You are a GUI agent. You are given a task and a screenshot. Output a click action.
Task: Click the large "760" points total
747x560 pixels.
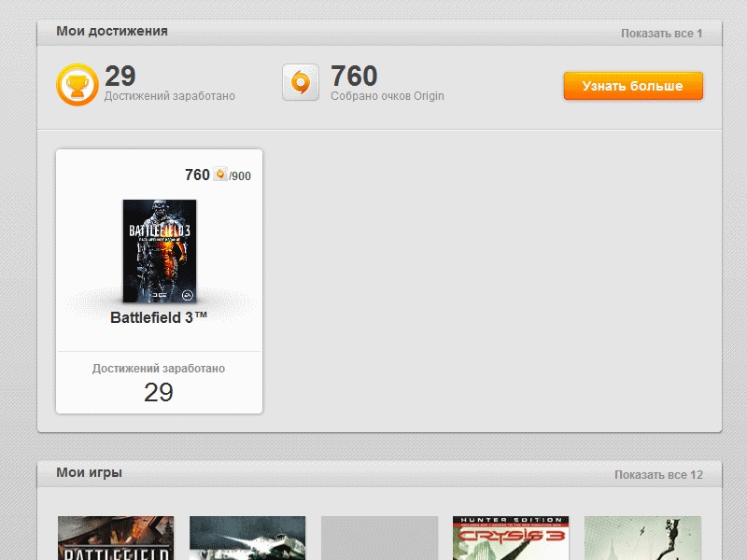click(x=354, y=76)
